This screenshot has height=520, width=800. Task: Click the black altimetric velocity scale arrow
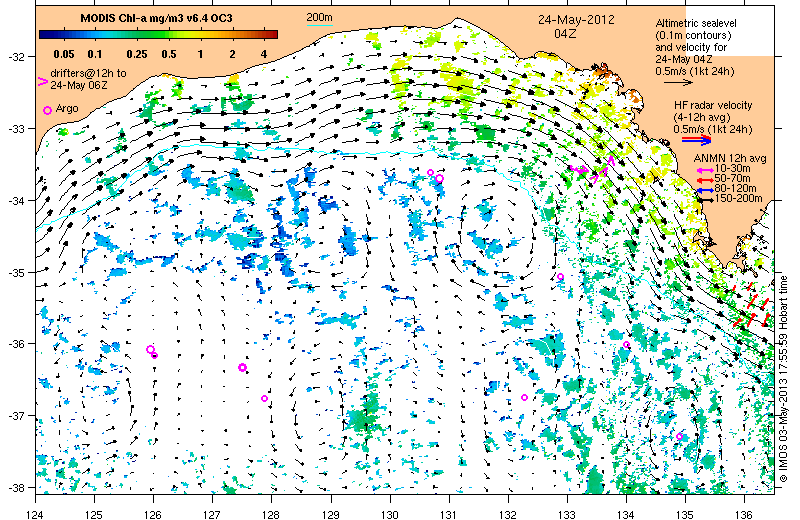click(x=678, y=82)
